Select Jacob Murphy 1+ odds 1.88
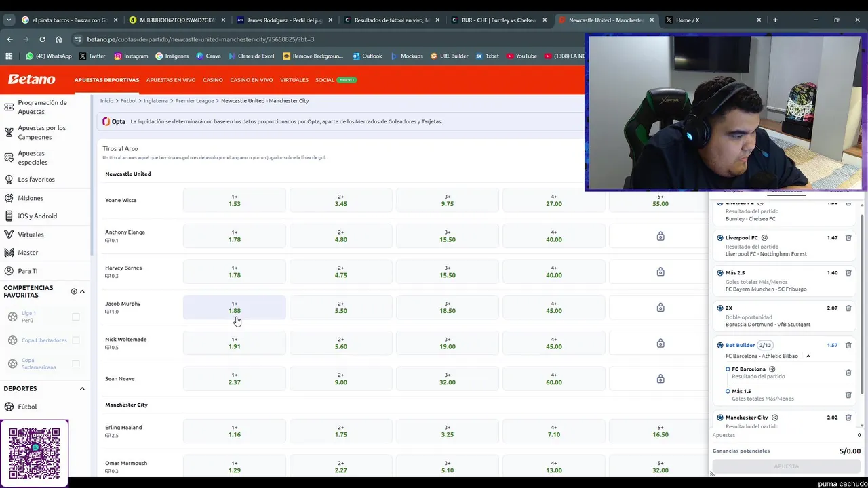The height and width of the screenshot is (488, 868). tap(235, 308)
